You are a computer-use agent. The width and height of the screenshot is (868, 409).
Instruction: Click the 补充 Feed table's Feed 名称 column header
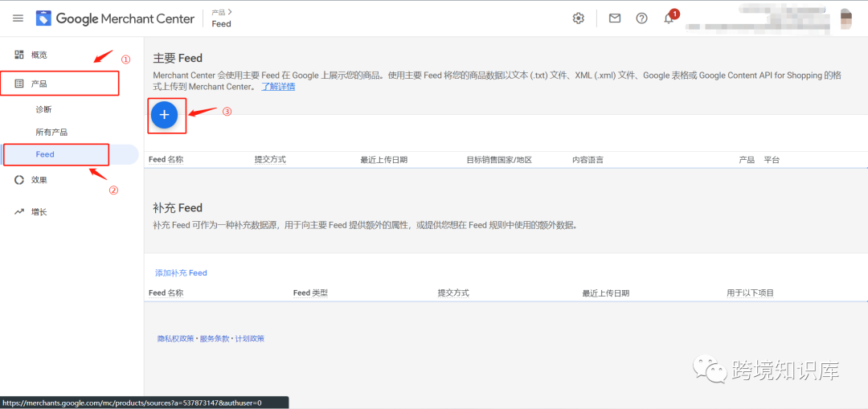coord(166,292)
